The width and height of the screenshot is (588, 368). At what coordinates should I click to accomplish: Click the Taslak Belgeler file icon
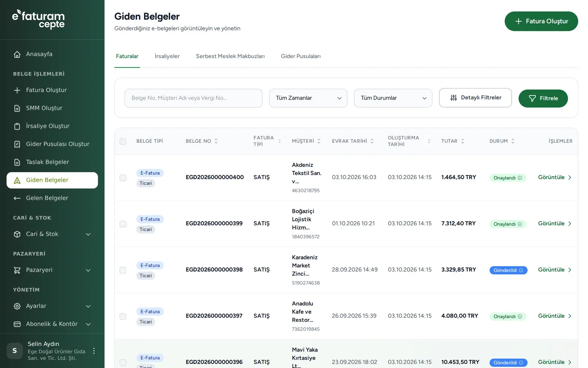[17, 162]
